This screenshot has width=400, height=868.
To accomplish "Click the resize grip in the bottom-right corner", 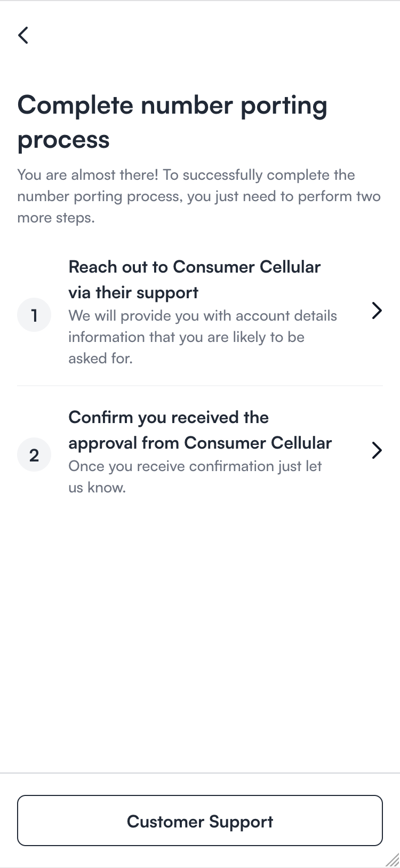I will tap(392, 859).
